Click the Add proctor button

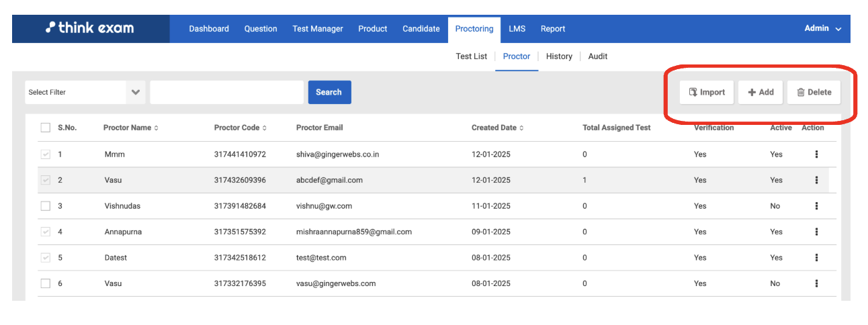(761, 93)
